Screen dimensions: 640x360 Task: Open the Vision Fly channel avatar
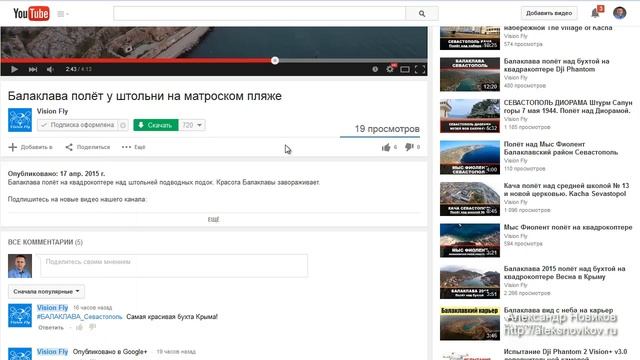[x=20, y=120]
